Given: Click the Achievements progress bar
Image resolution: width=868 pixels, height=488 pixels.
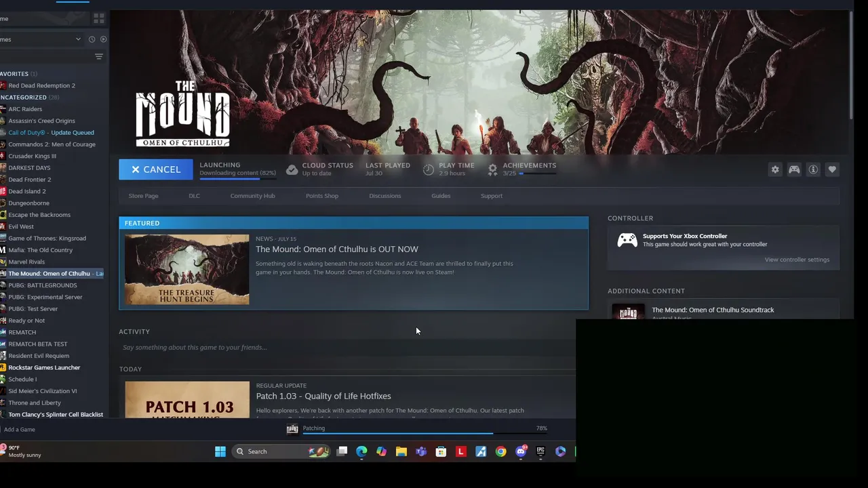Looking at the screenshot, I should click(538, 174).
